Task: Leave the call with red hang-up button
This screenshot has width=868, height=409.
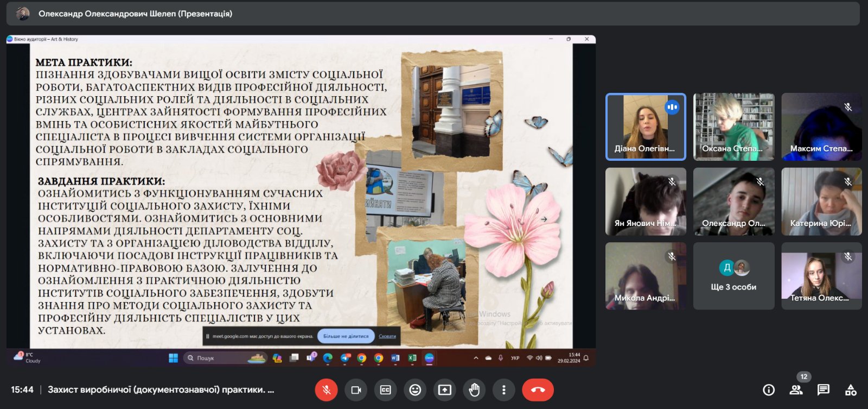Action: pos(538,389)
